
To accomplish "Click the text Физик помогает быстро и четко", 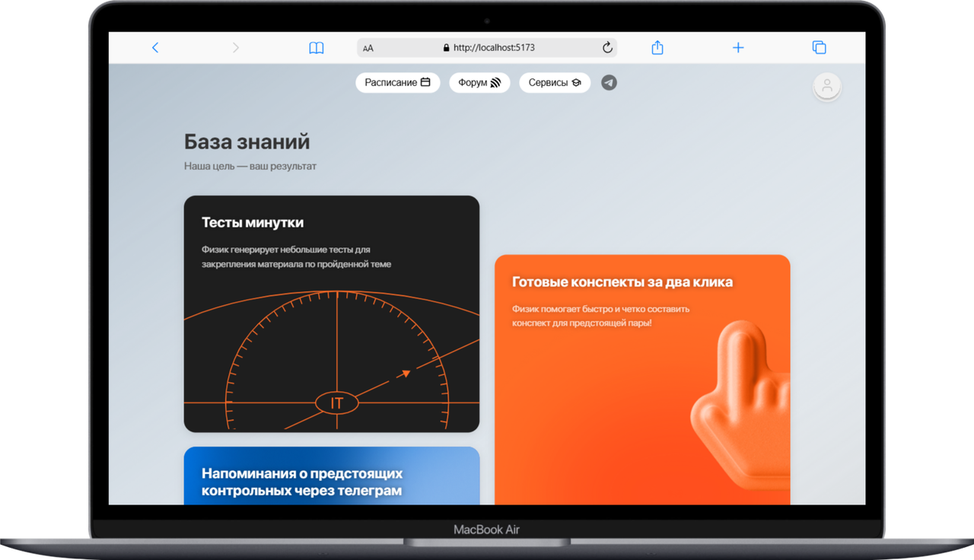I will point(600,316).
